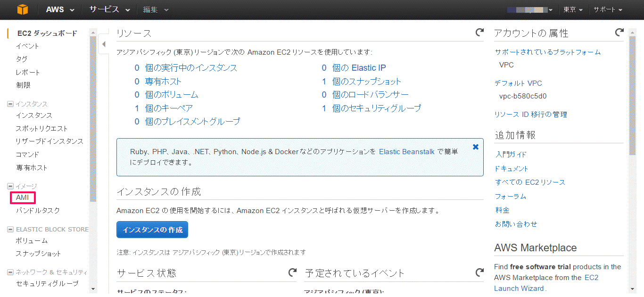Open 専有ホスト resource link

163,82
